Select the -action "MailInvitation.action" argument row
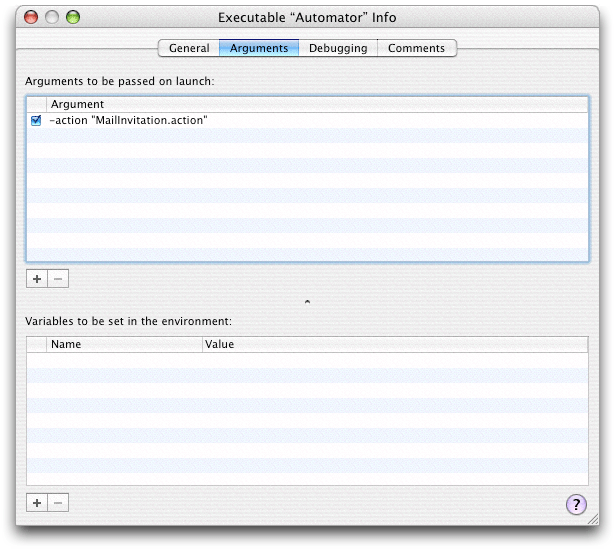This screenshot has width=615, height=550. 300,120
